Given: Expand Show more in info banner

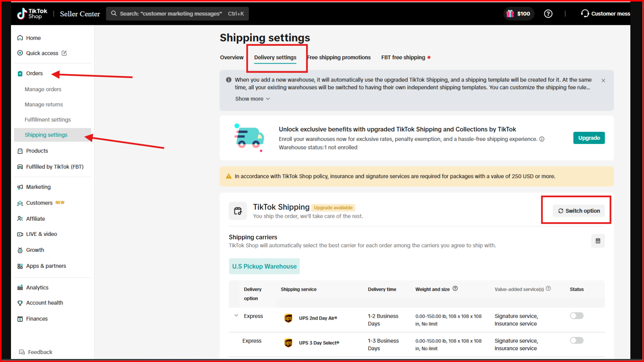Looking at the screenshot, I should 252,99.
